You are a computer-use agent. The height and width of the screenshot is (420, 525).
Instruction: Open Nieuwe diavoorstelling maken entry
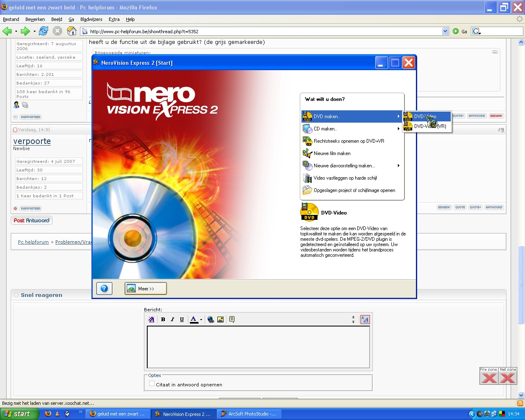352,166
